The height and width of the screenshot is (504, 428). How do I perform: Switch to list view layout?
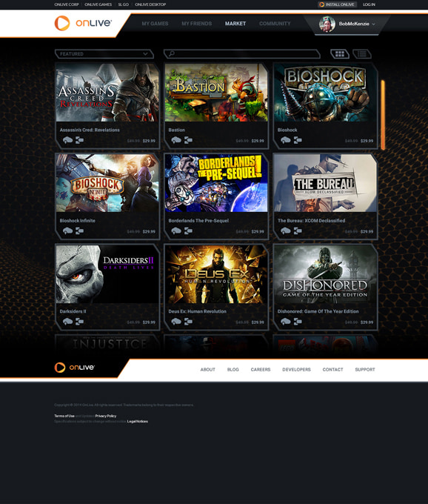click(362, 54)
